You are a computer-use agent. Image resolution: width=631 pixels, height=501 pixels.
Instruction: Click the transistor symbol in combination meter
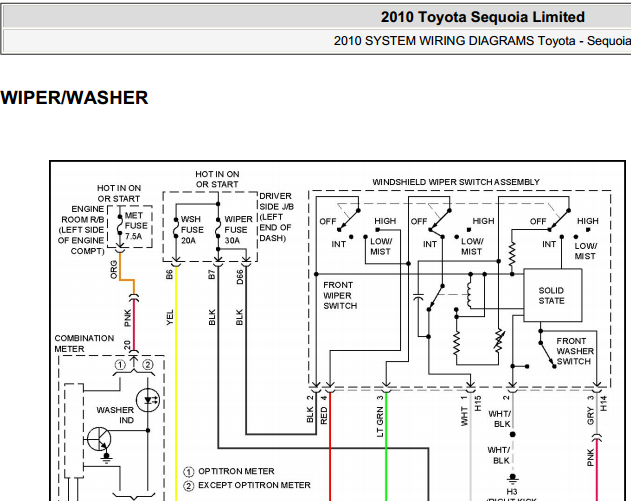(100, 439)
